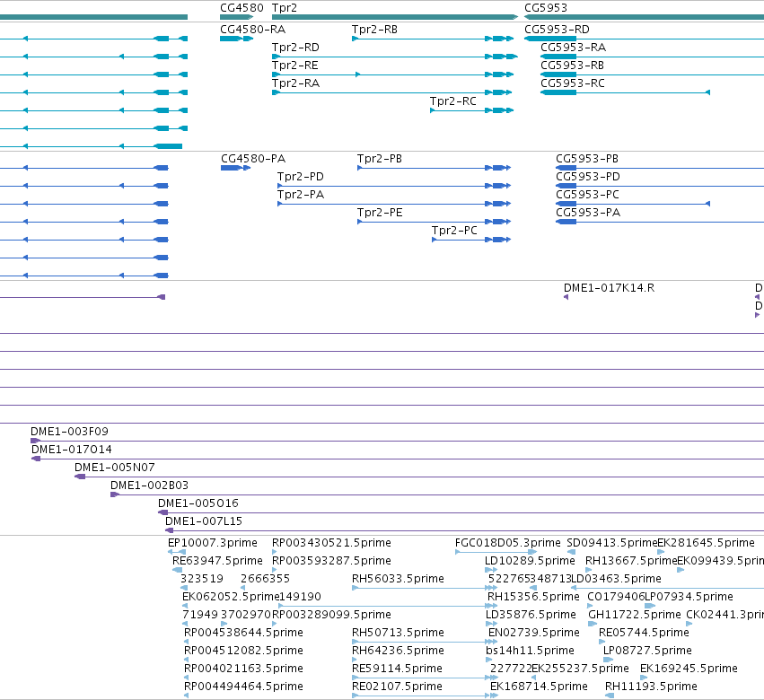Select the Tpr2-PB protein label

coord(380,159)
